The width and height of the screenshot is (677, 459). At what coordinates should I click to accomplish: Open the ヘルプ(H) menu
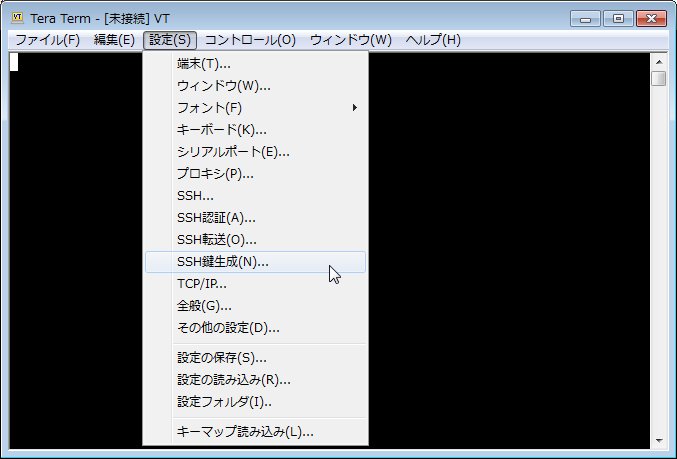click(433, 40)
